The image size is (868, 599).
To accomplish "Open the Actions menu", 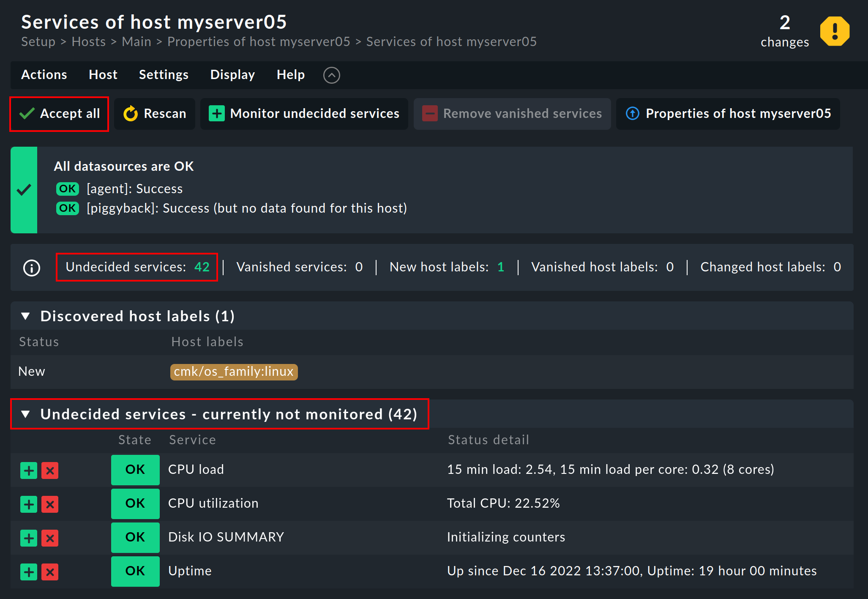I will (x=44, y=75).
